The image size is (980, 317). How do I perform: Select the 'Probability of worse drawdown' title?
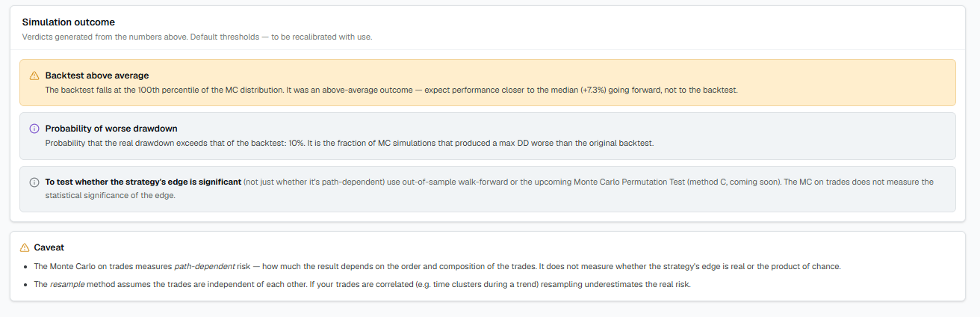111,129
